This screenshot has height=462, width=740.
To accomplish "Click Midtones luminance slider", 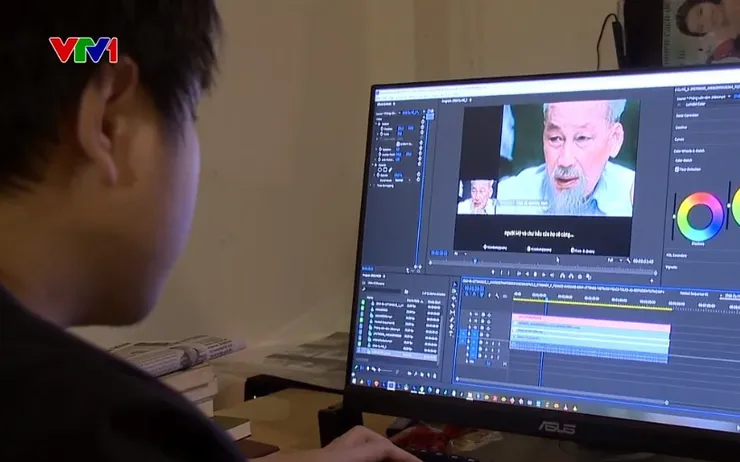I will pyautogui.click(x=730, y=206).
